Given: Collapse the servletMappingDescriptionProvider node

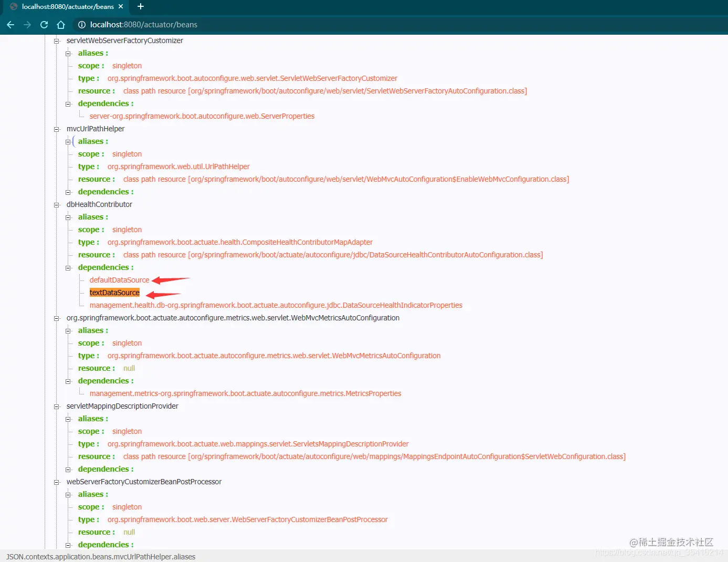Looking at the screenshot, I should click(57, 407).
